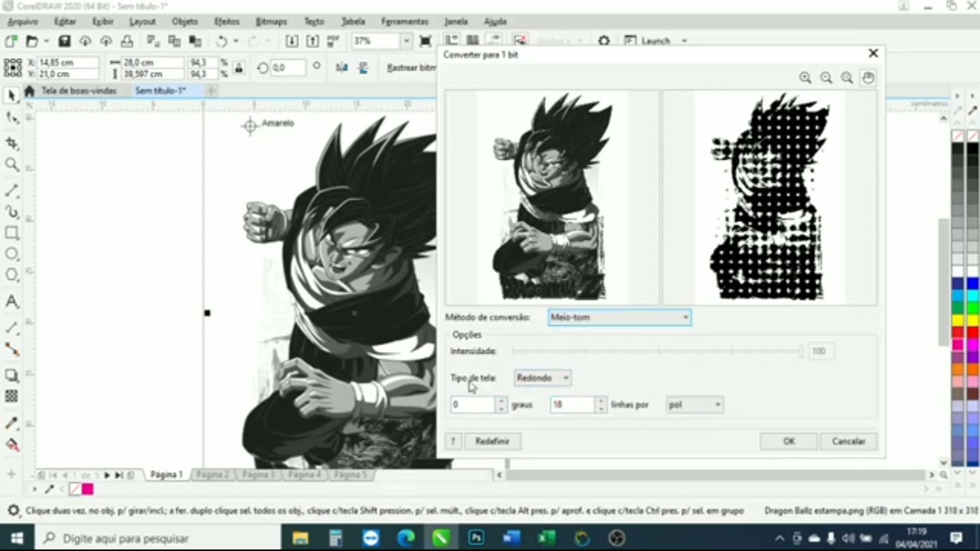Image resolution: width=980 pixels, height=551 pixels.
Task: Open the Efeitos menu
Action: (227, 21)
